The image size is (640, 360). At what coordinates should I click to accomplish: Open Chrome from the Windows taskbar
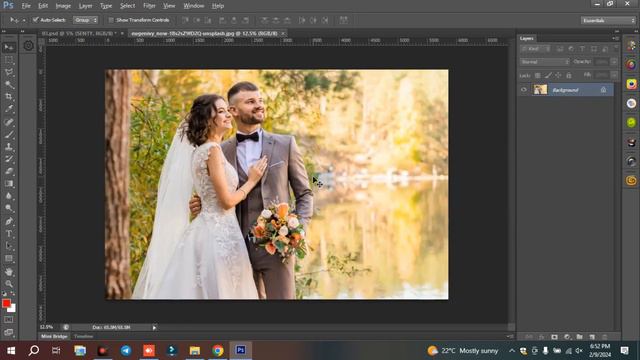click(x=218, y=350)
